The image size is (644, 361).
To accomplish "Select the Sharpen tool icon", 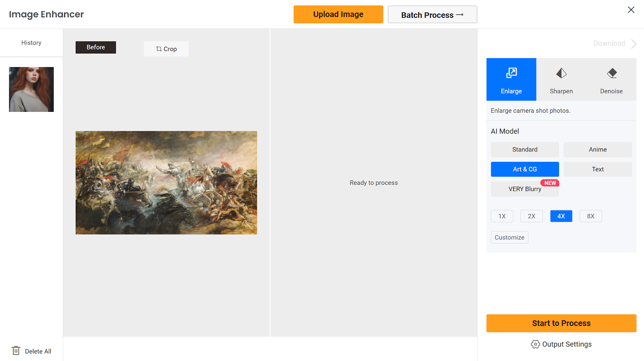I will pos(561,73).
